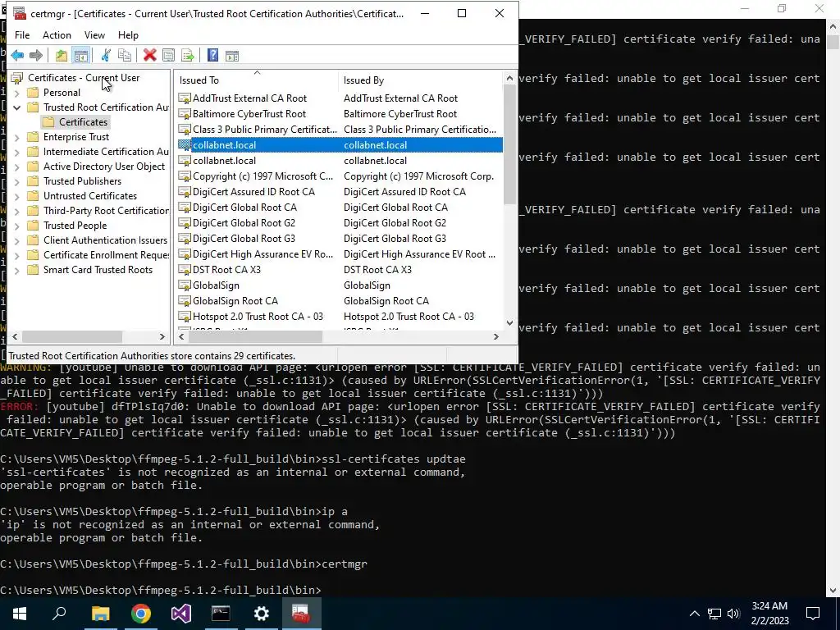Select Client Authentication Issuers tree item
Viewport: 840px width, 630px height.
click(x=105, y=240)
